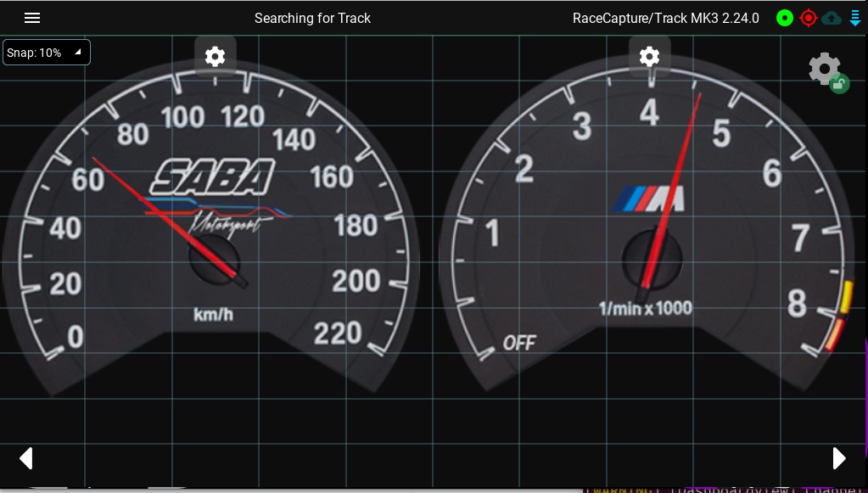Go to the previous dashboard screen
Viewport: 868px width, 493px height.
[26, 458]
